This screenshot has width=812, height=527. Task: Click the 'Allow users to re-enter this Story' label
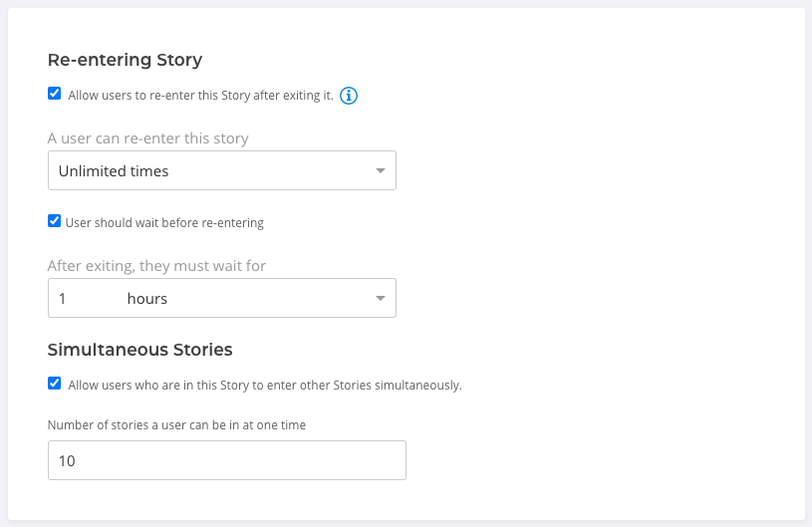(x=201, y=96)
